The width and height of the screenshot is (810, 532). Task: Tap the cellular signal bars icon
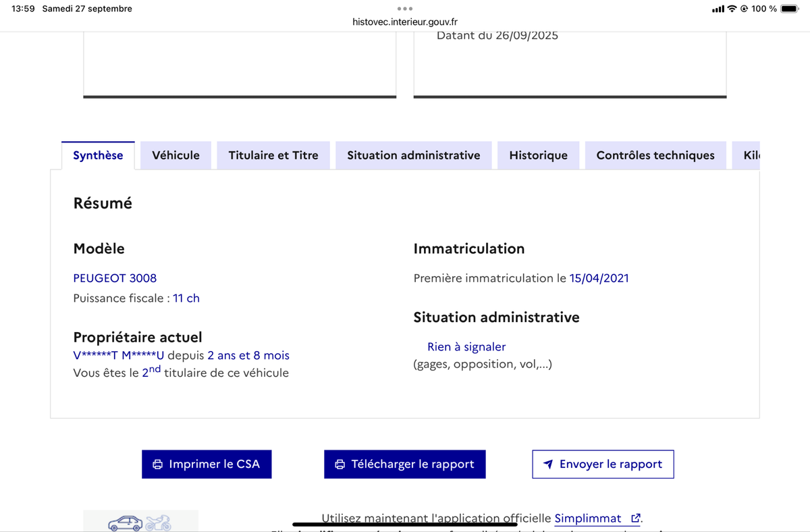(718, 9)
